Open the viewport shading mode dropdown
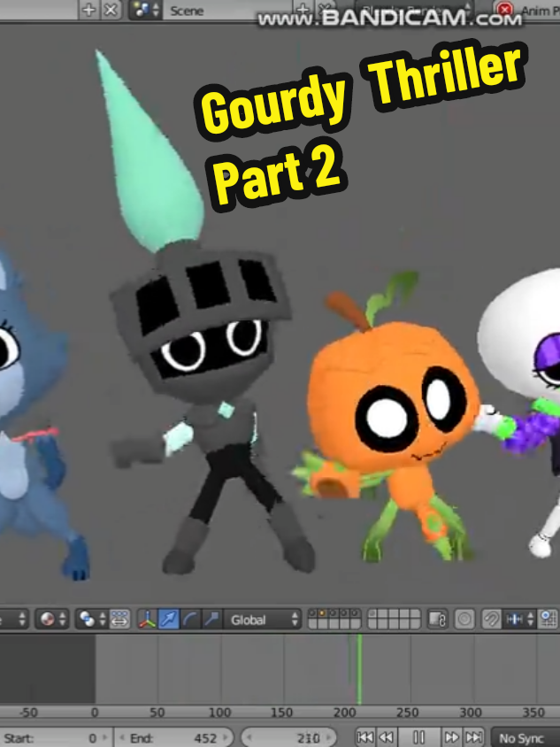This screenshot has height=747, width=560. tap(53, 620)
